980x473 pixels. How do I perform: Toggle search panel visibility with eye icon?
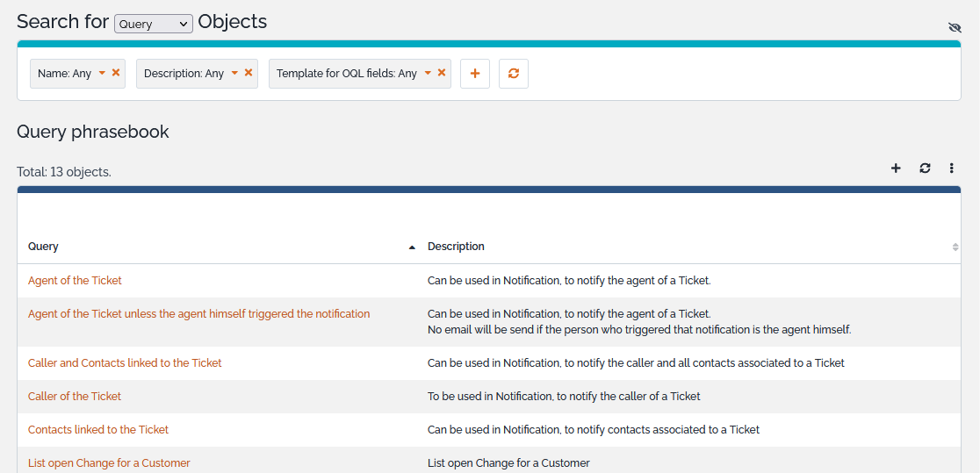pos(955,28)
